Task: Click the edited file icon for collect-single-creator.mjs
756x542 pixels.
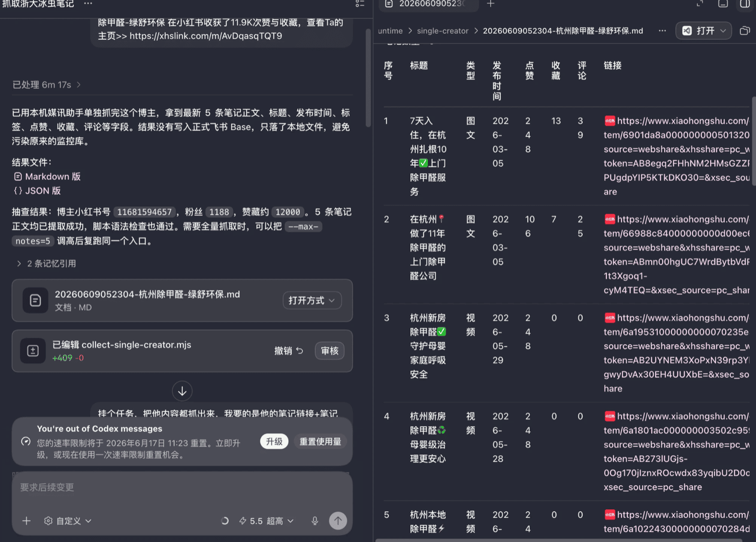Action: coord(33,351)
